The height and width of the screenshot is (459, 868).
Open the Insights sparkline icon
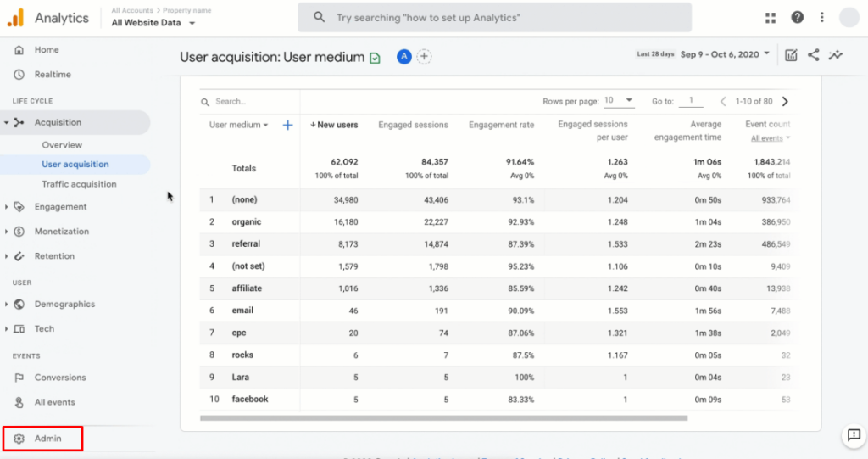836,55
